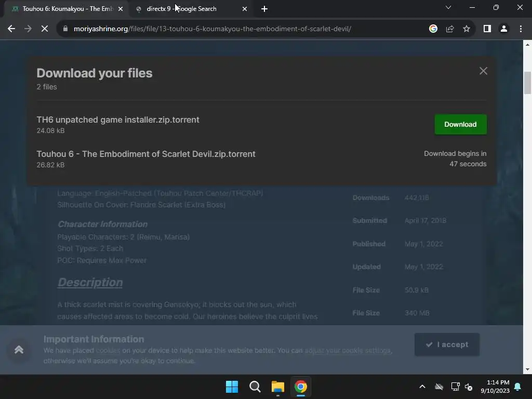Open adjust your cookie settings link

[x=348, y=351]
